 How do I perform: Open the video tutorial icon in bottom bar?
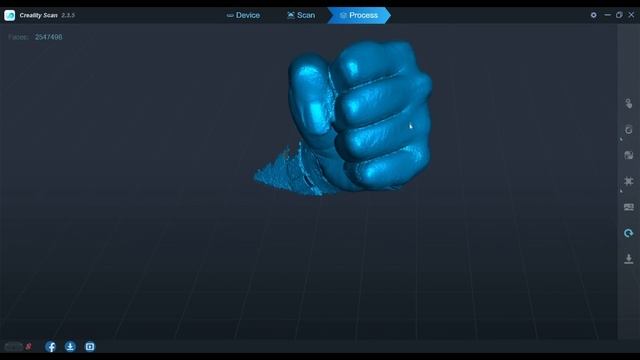(x=90, y=347)
